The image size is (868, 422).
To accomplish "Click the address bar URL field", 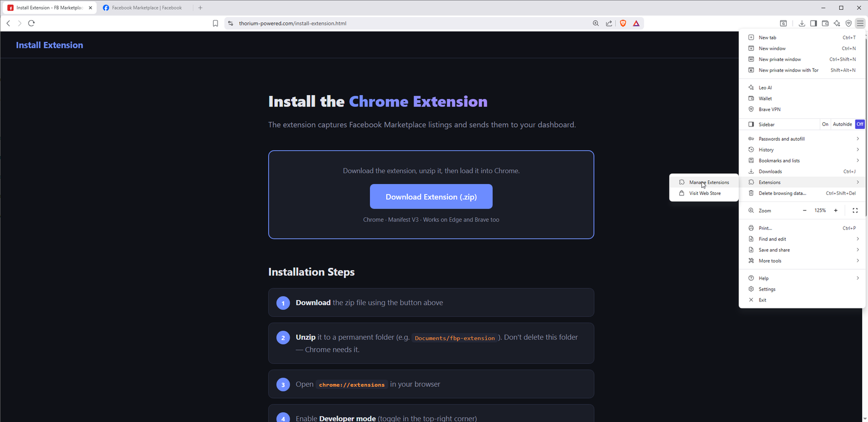I will coord(412,23).
